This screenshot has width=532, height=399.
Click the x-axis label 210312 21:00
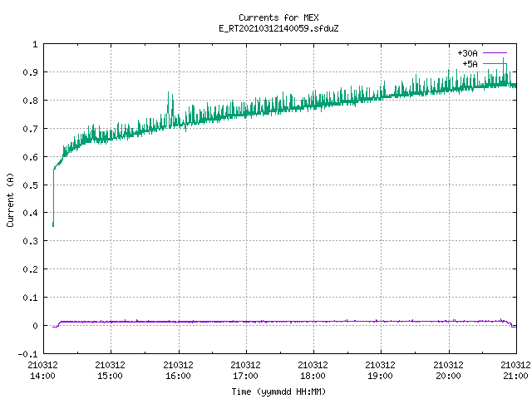point(515,370)
